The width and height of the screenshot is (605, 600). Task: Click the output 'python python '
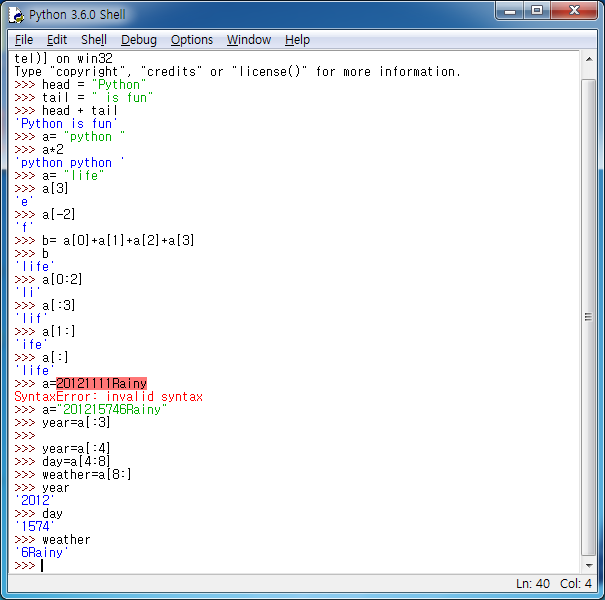(x=69, y=162)
